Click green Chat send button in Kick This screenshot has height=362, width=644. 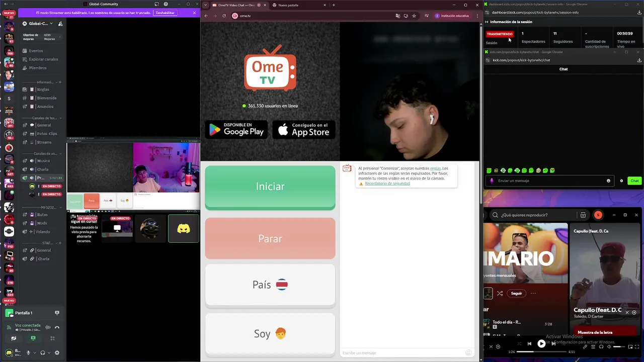click(634, 180)
